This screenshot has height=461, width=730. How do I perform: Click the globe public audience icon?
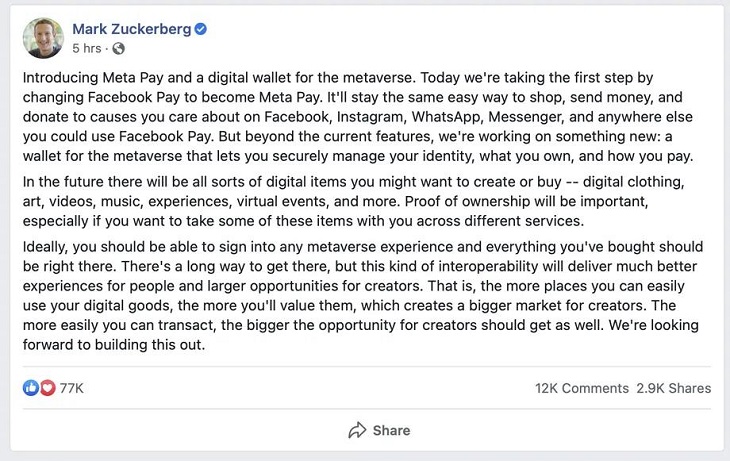click(x=119, y=48)
